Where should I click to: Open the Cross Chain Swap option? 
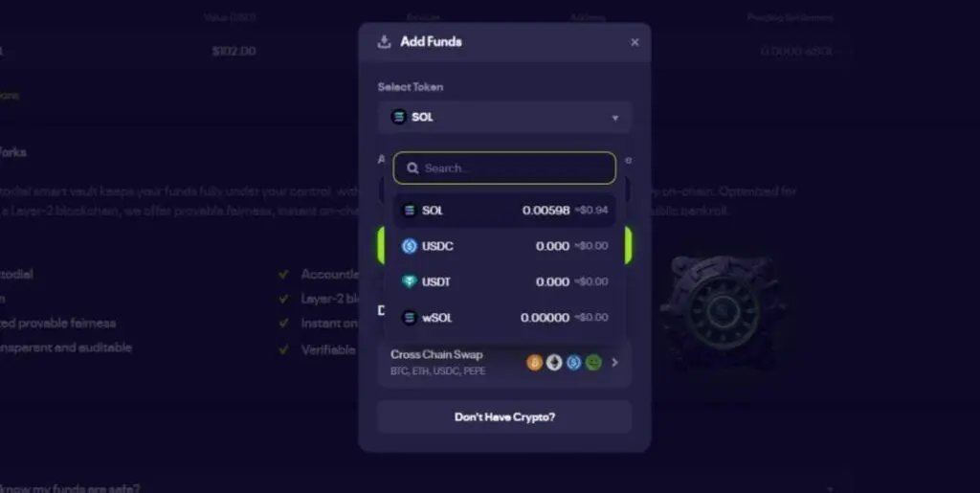click(x=504, y=363)
